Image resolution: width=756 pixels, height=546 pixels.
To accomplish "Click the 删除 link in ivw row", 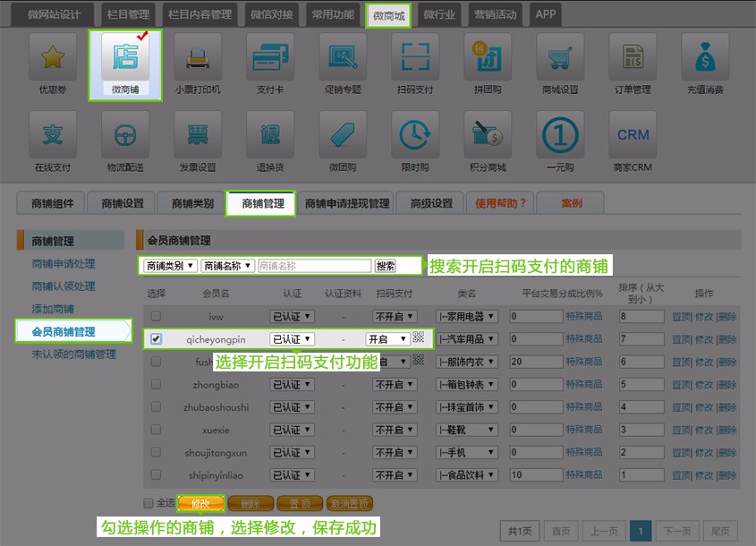I will click(x=727, y=316).
